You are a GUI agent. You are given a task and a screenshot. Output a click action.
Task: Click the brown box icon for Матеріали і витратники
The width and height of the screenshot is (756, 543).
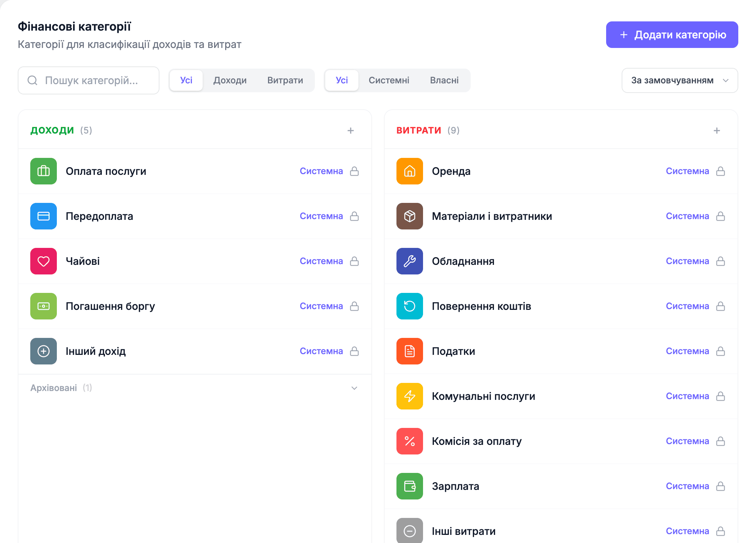coord(410,216)
